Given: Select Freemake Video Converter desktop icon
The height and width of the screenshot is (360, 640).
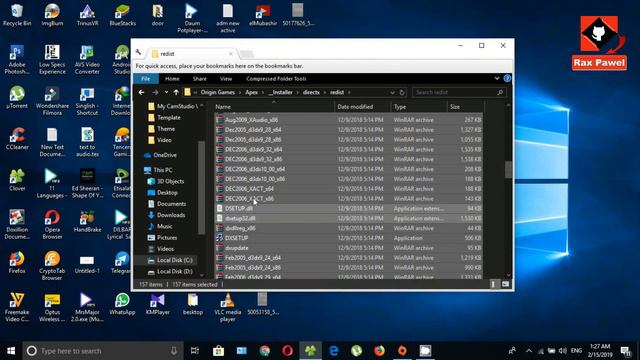Looking at the screenshot, I should [17, 307].
